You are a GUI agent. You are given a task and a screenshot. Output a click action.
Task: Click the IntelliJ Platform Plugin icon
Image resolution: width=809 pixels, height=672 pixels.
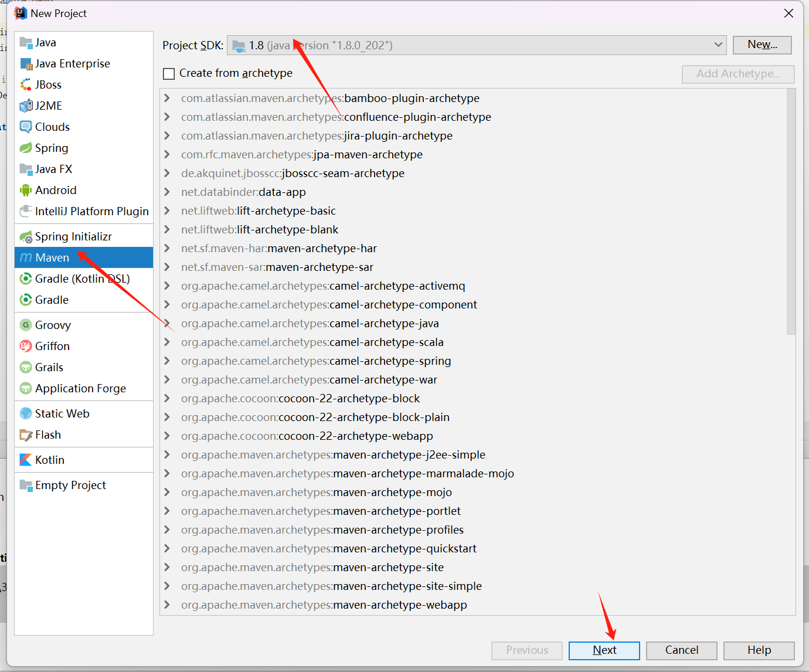(x=26, y=211)
